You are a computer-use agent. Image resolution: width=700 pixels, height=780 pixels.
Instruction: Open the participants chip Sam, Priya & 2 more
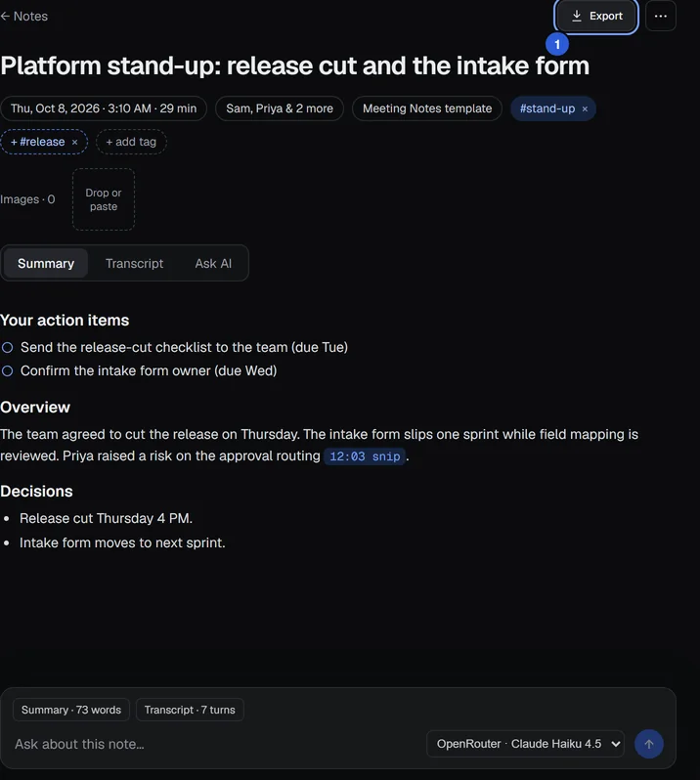point(279,108)
